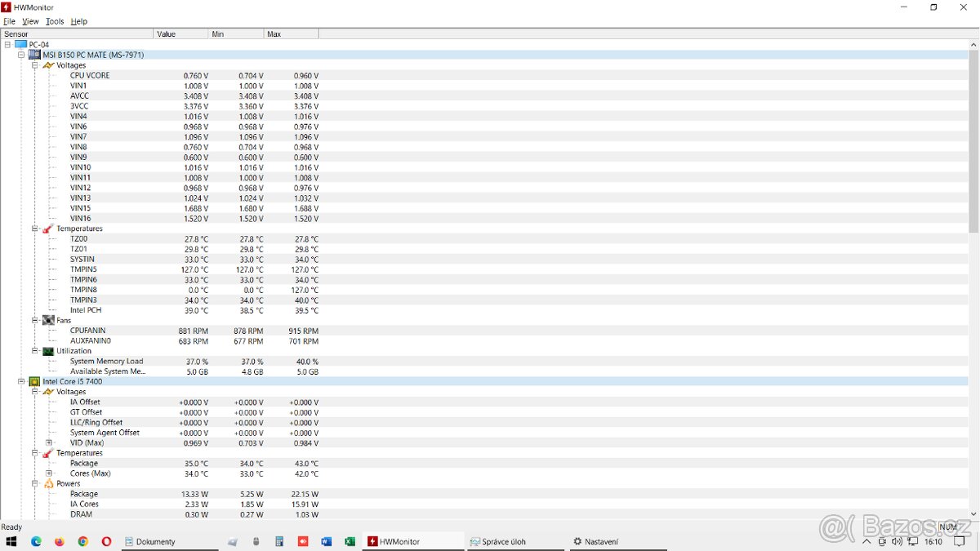
Task: Select the CPU VCORE sensor row
Action: [90, 75]
